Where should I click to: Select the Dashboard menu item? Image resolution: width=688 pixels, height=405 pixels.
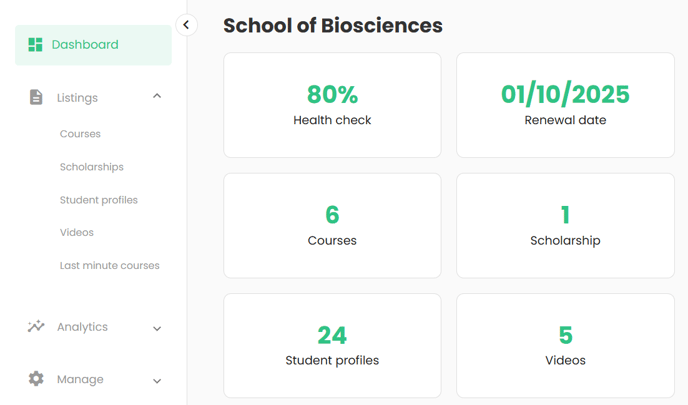coord(93,45)
